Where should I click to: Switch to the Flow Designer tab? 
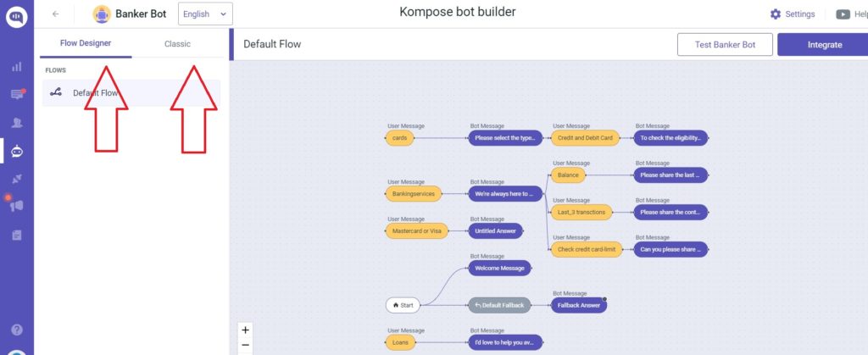click(x=86, y=43)
